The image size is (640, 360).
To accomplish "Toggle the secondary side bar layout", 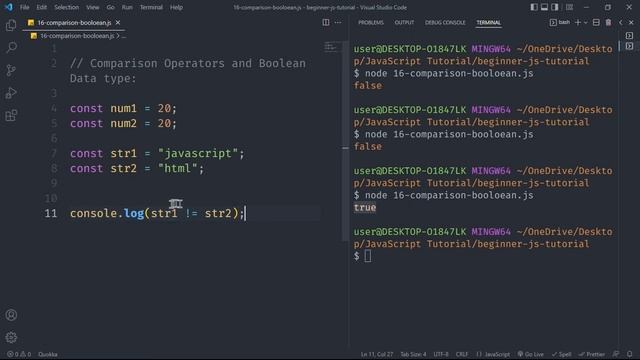I will (x=555, y=7).
